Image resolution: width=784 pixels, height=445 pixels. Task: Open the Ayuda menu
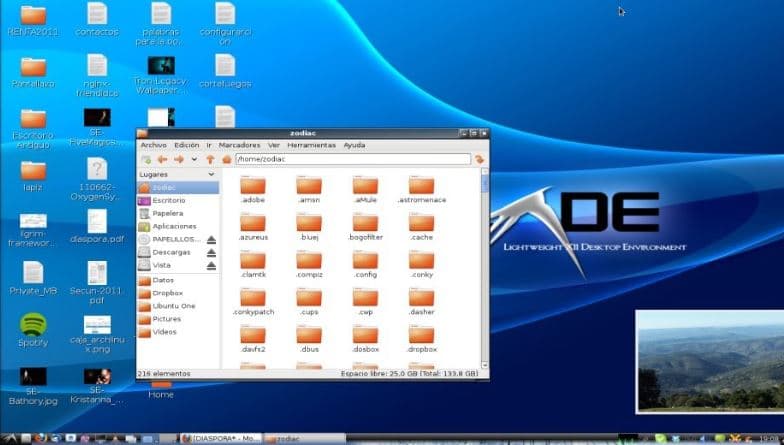[x=354, y=145]
